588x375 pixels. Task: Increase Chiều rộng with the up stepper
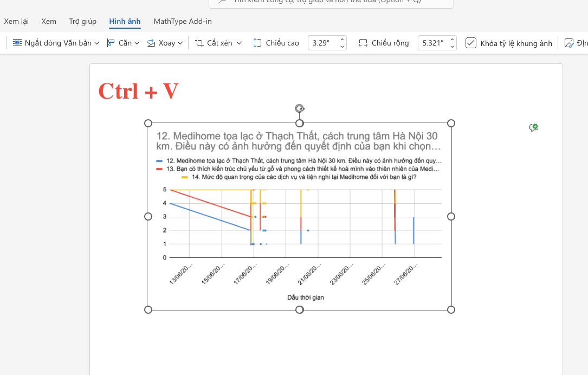point(453,40)
